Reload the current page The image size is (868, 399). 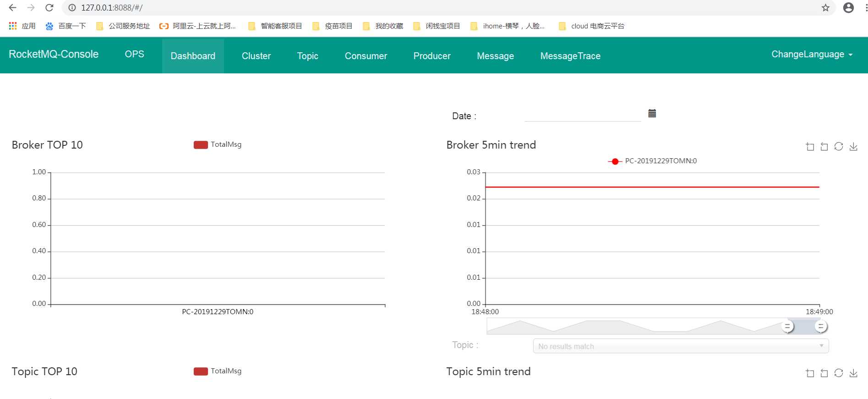[x=49, y=8]
